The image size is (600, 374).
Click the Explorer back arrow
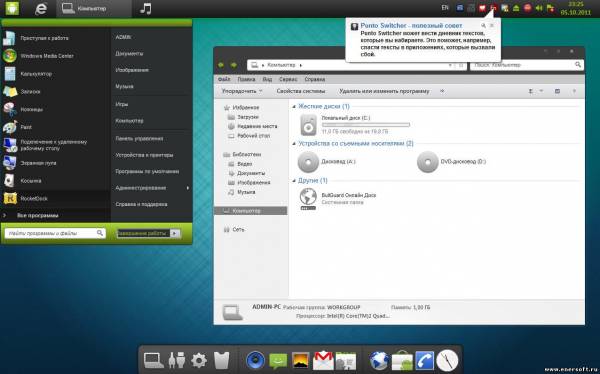point(221,65)
